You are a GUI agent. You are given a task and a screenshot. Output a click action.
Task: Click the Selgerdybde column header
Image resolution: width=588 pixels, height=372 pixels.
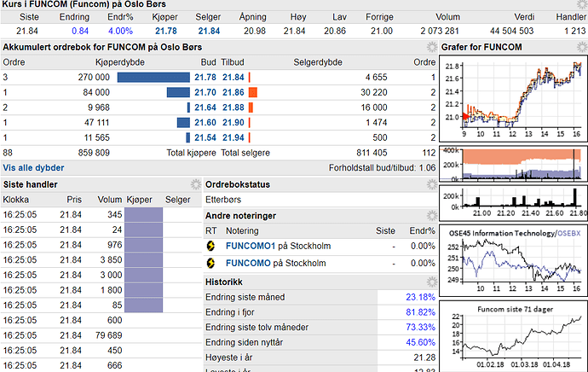point(318,62)
